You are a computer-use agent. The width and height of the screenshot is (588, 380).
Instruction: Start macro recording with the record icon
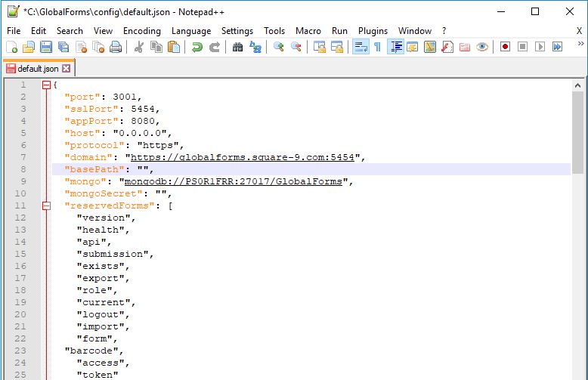[505, 47]
